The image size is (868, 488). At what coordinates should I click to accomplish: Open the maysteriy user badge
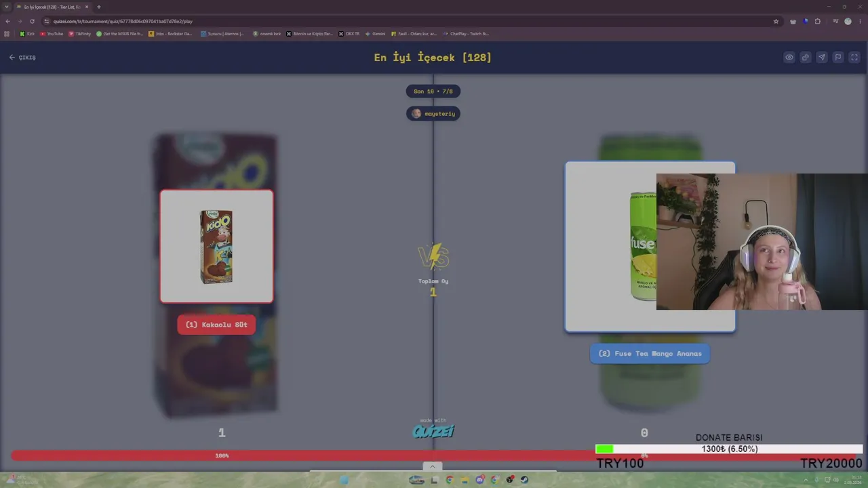point(433,113)
